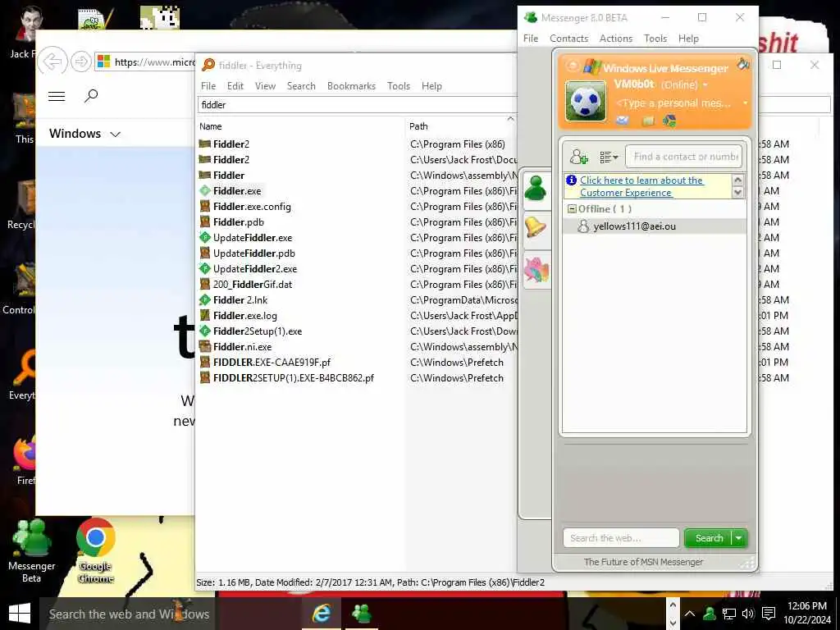Click the Windows Start button
840x630 pixels.
(x=20, y=614)
